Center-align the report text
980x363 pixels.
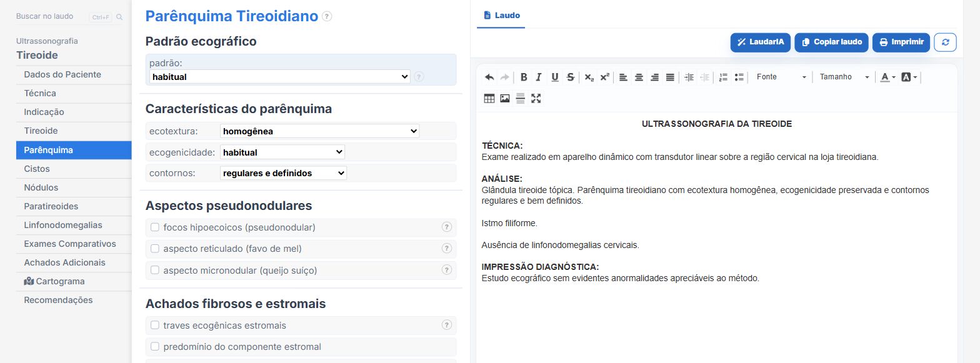click(x=639, y=77)
